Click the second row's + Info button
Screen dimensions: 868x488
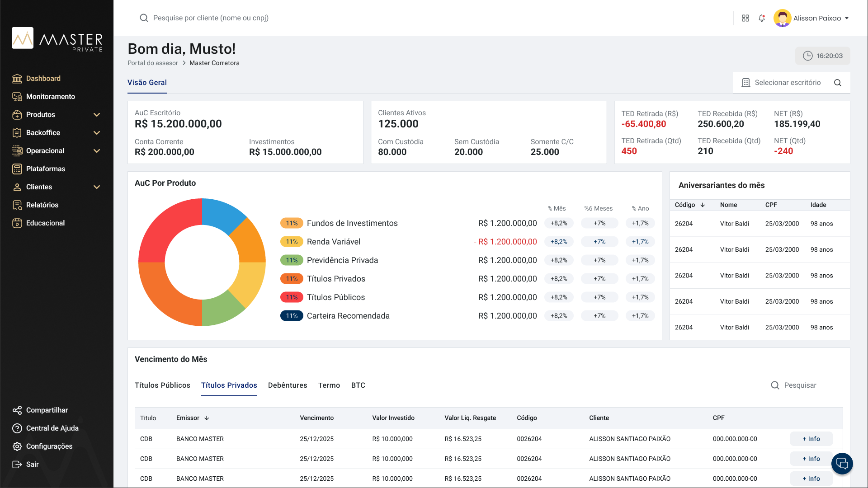coord(811,459)
